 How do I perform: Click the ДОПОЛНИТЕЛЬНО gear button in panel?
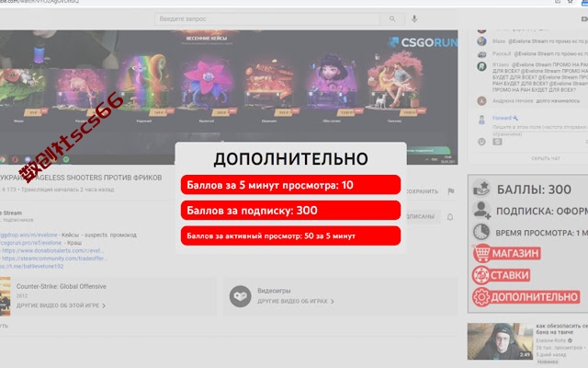coord(526,297)
